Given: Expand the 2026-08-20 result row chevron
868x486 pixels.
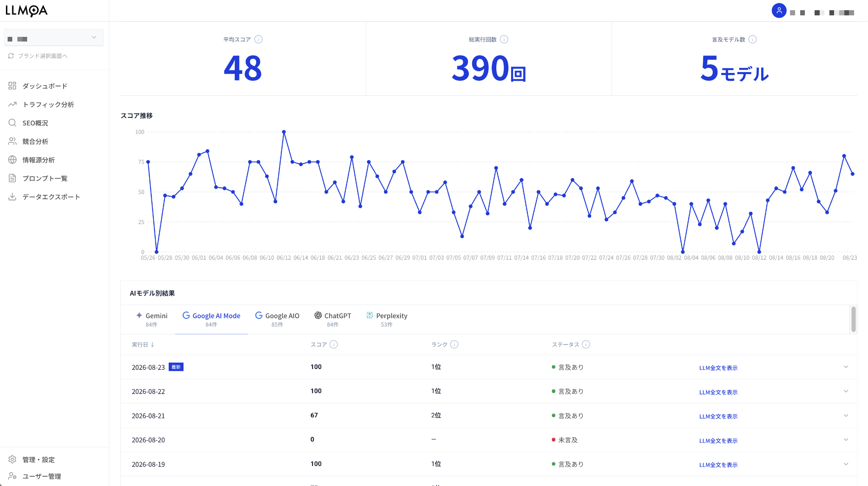Looking at the screenshot, I should pyautogui.click(x=846, y=440).
